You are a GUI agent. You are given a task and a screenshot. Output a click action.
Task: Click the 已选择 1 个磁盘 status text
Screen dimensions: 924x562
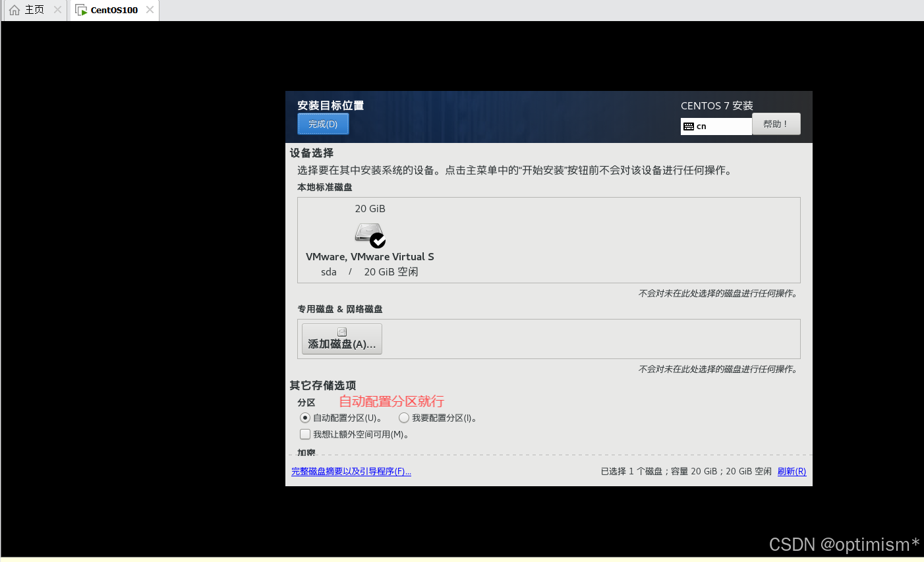point(686,472)
